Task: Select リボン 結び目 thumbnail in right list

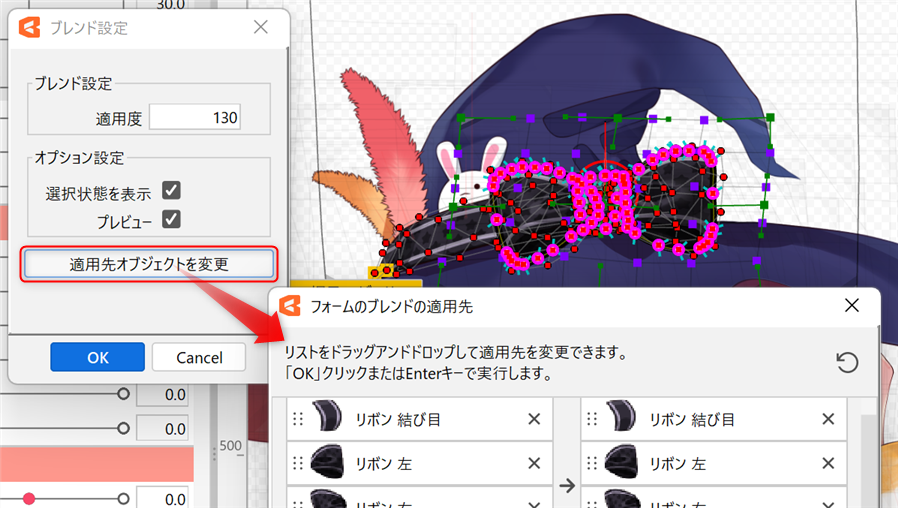Action: (621, 416)
